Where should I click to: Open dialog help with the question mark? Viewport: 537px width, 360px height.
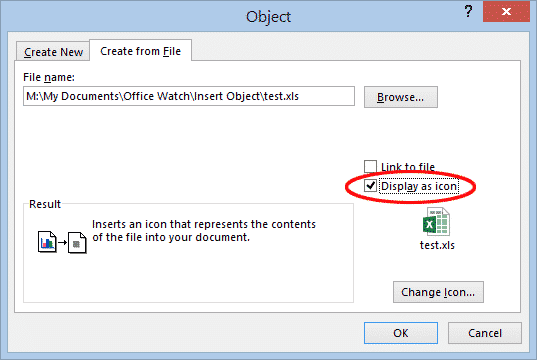coord(468,11)
